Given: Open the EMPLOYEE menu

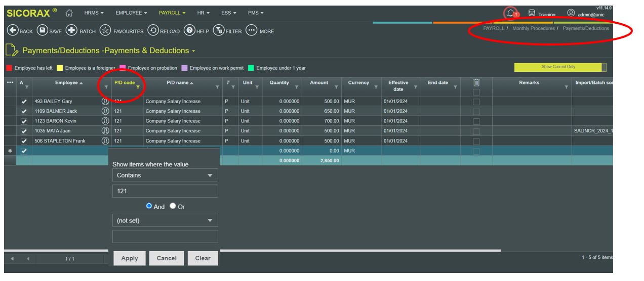Looking at the screenshot, I should coord(131,13).
